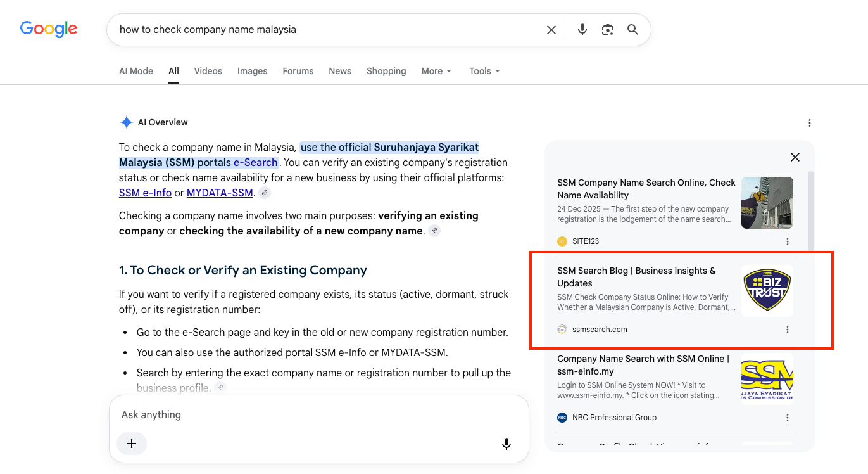Open the three-dot menu for NBC Professional Group result
The height and width of the screenshot is (474, 868).
788,418
